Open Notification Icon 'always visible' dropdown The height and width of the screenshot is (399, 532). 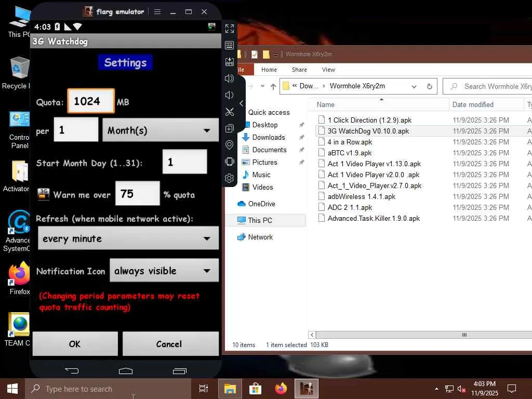[x=164, y=270]
